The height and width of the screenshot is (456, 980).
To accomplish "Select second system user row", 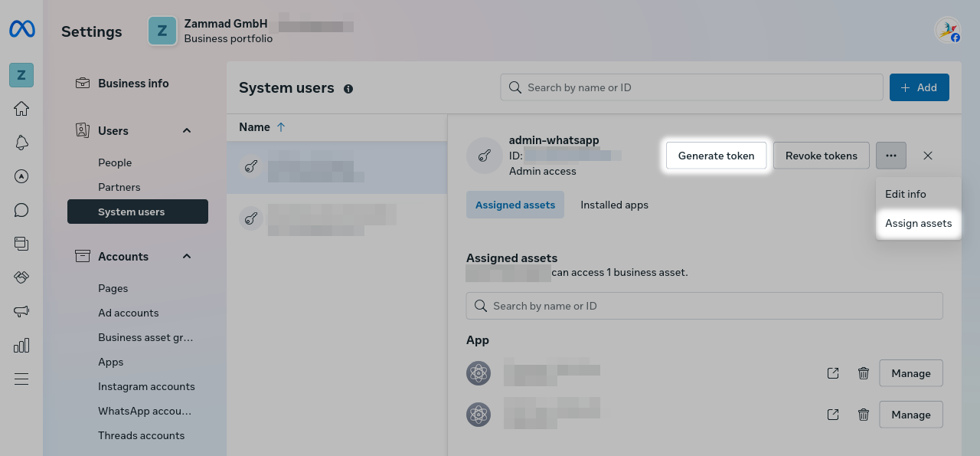I will pyautogui.click(x=337, y=218).
